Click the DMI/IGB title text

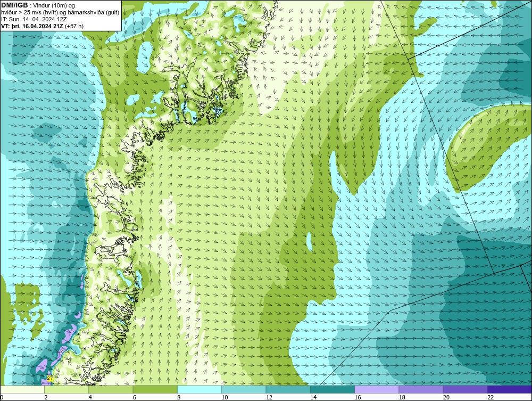coord(14,5)
